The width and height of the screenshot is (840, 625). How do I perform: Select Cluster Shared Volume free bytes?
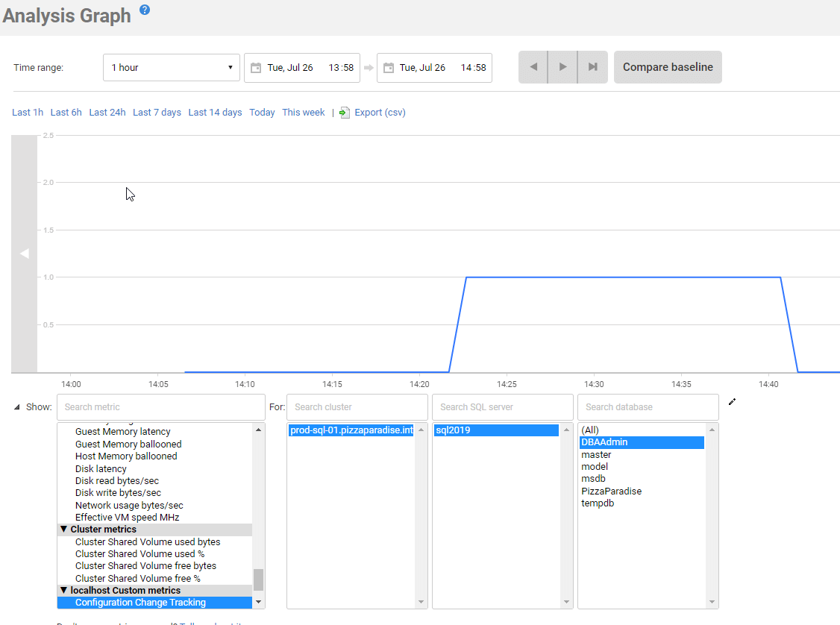coord(145,566)
